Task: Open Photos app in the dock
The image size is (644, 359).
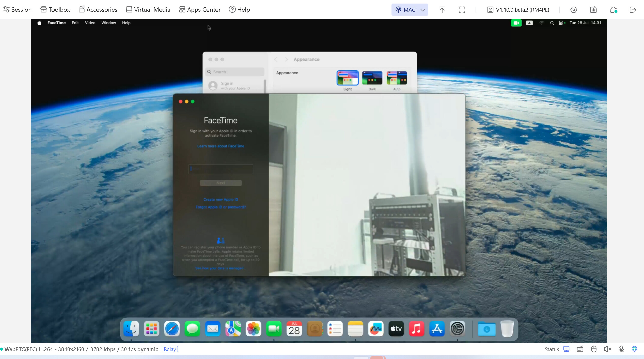Action: coord(254,329)
